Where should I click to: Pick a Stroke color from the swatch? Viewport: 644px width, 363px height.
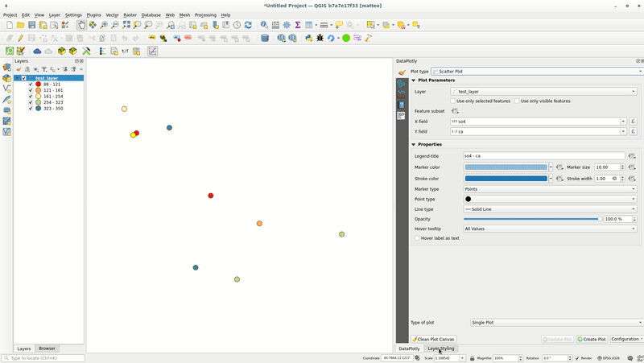point(506,179)
